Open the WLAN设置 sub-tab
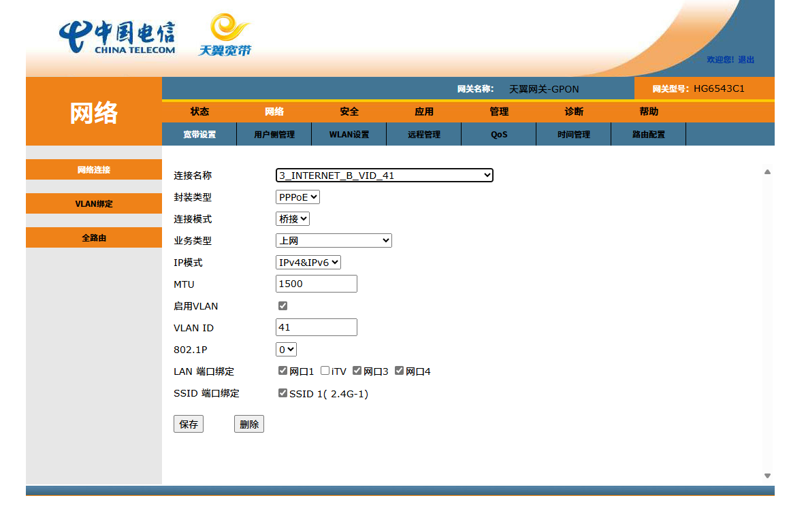The width and height of the screenshot is (806, 532). [349, 135]
